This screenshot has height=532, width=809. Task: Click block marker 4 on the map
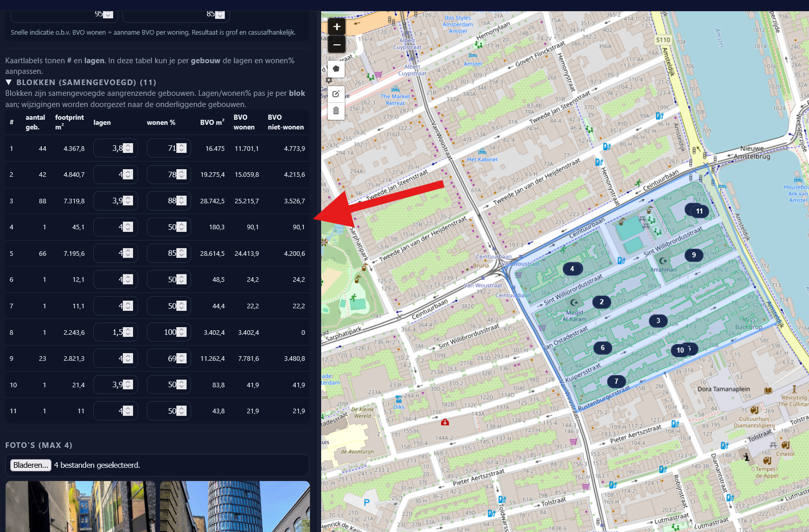pos(572,269)
